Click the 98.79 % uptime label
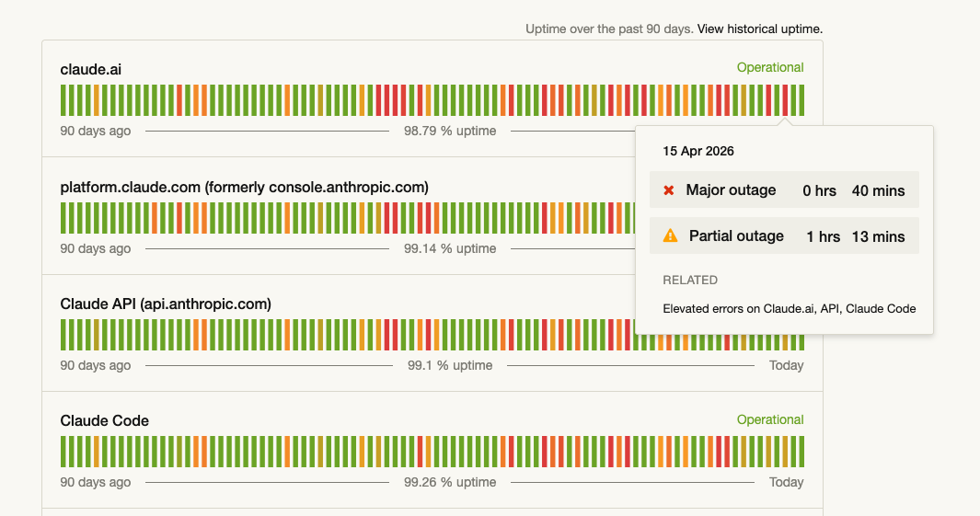This screenshot has width=980, height=516. [x=450, y=131]
